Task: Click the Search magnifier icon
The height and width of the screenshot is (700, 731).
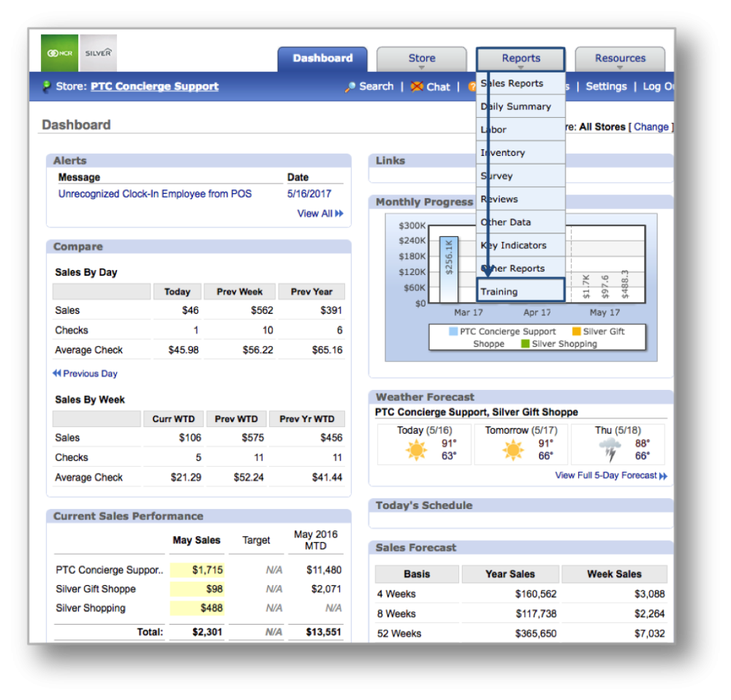Action: pyautogui.click(x=350, y=87)
